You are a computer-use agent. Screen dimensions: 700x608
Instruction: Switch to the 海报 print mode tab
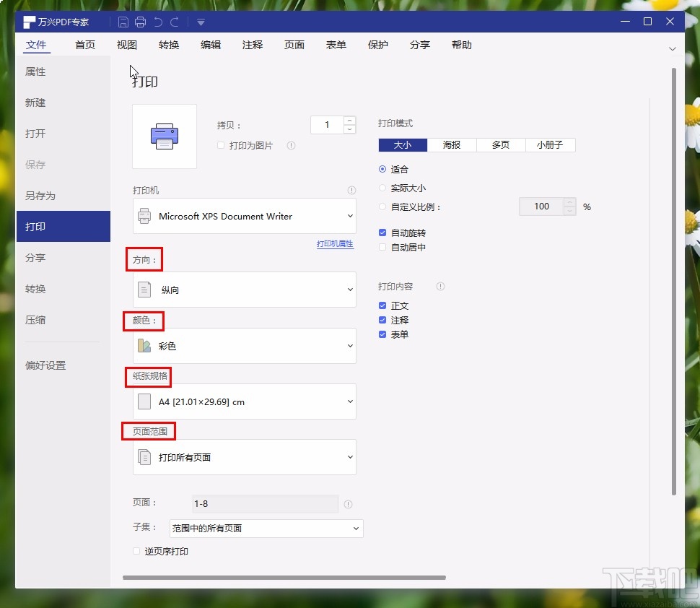click(x=451, y=144)
